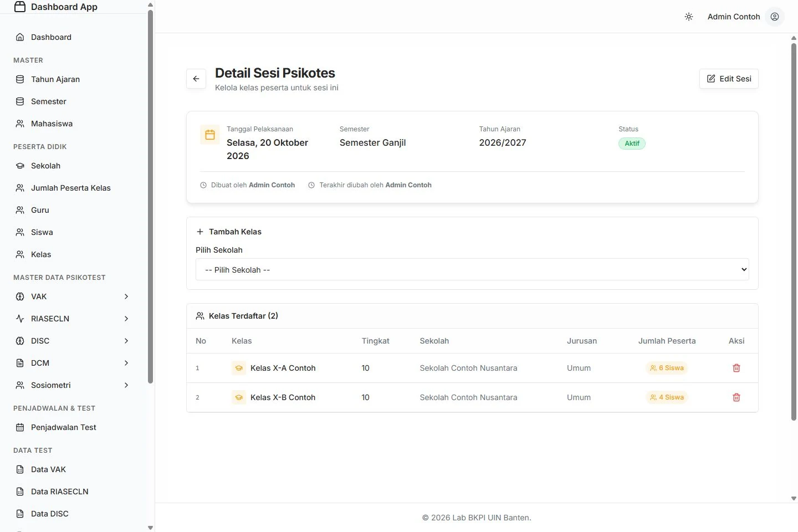Go back using the arrow button
The width and height of the screenshot is (798, 532).
point(196,79)
